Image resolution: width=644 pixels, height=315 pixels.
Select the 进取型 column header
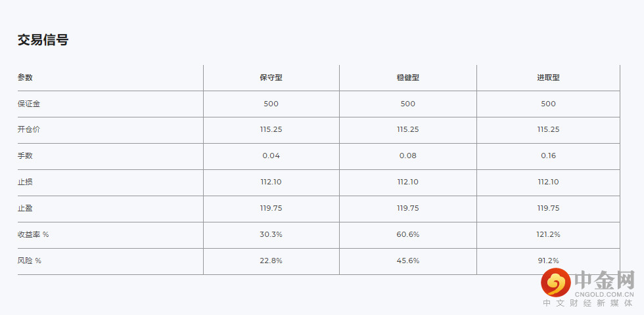pos(548,77)
